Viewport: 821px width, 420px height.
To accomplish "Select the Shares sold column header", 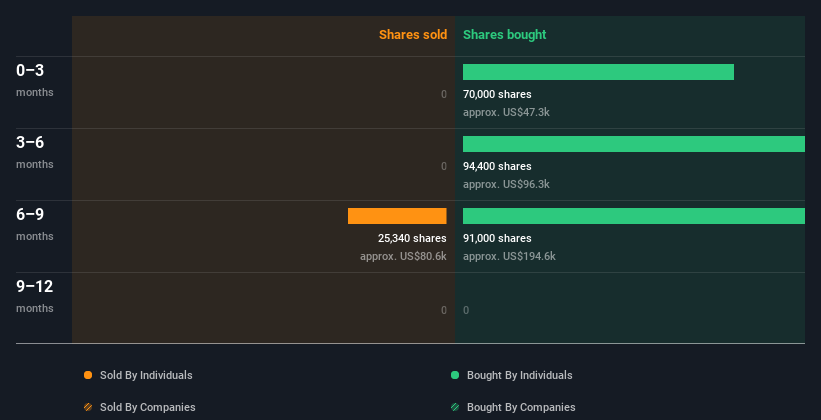I will [412, 35].
